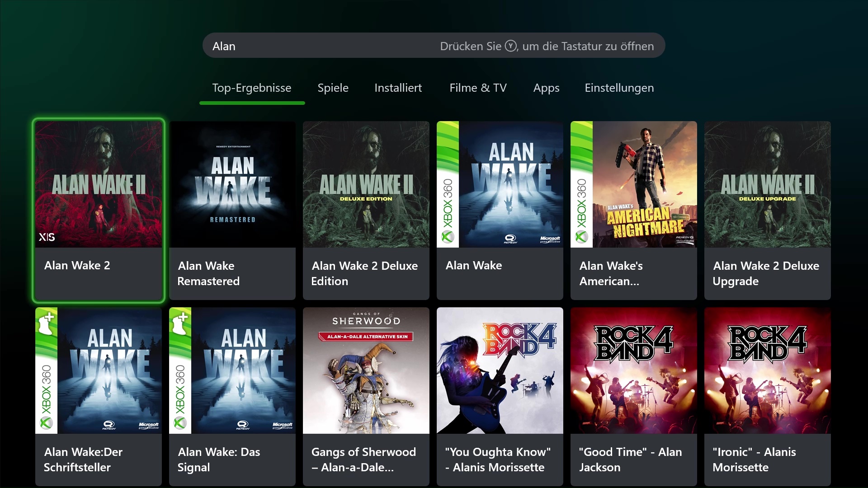868x488 pixels.
Task: Switch to the Top-Ergebnisse tab
Action: click(252, 88)
